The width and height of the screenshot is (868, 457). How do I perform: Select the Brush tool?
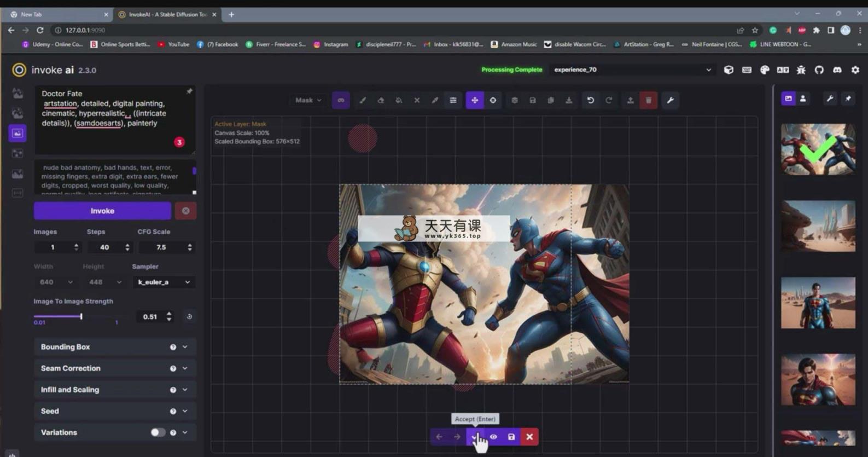(362, 100)
